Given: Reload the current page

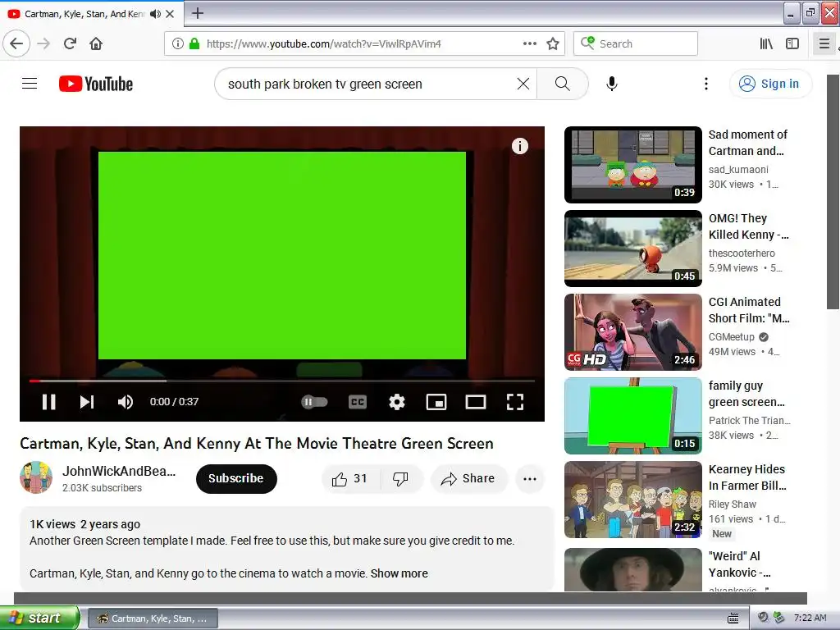Looking at the screenshot, I should pyautogui.click(x=70, y=43).
